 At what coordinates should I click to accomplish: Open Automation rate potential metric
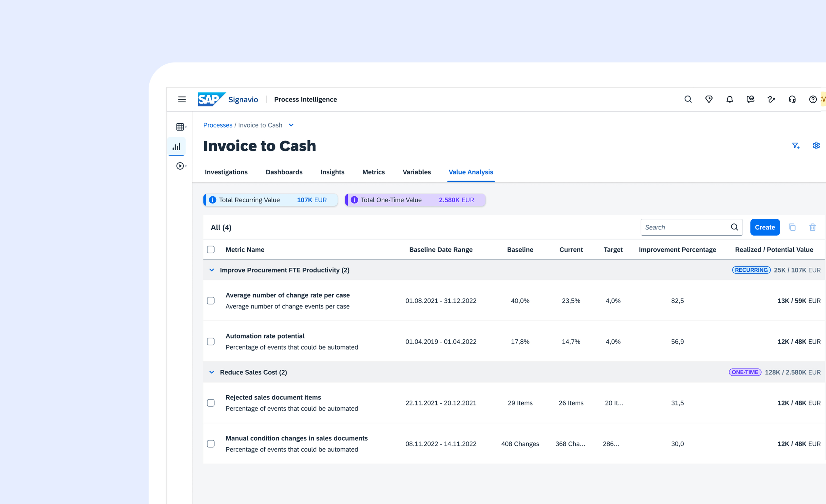pos(265,336)
